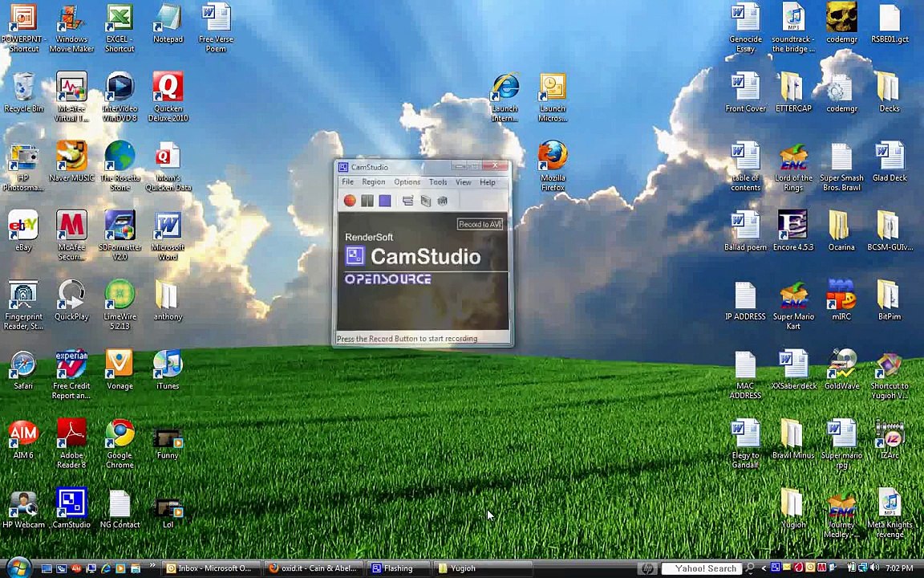Expand quick launch overflow chevron on the taskbar
The image size is (924, 578).
point(152,566)
